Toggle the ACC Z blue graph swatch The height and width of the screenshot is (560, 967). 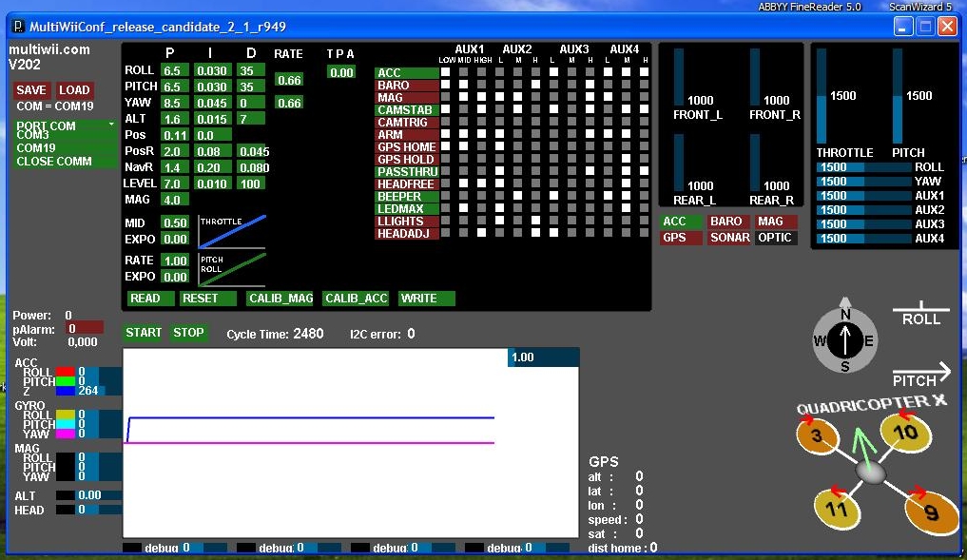coord(65,391)
